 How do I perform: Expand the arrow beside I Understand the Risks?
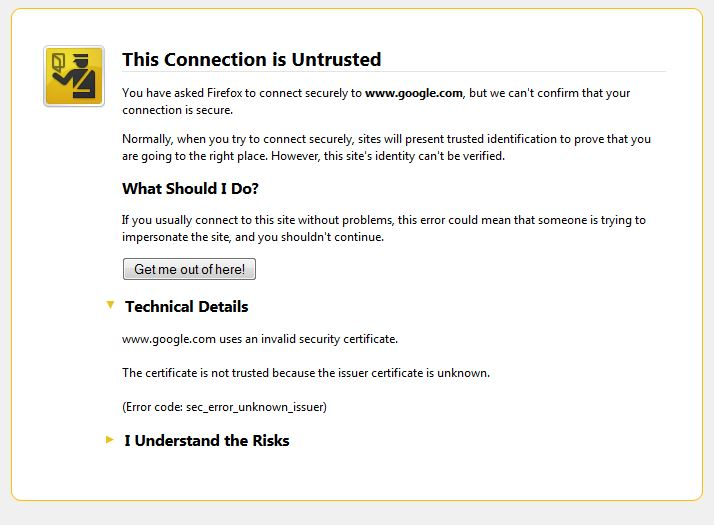tap(110, 439)
